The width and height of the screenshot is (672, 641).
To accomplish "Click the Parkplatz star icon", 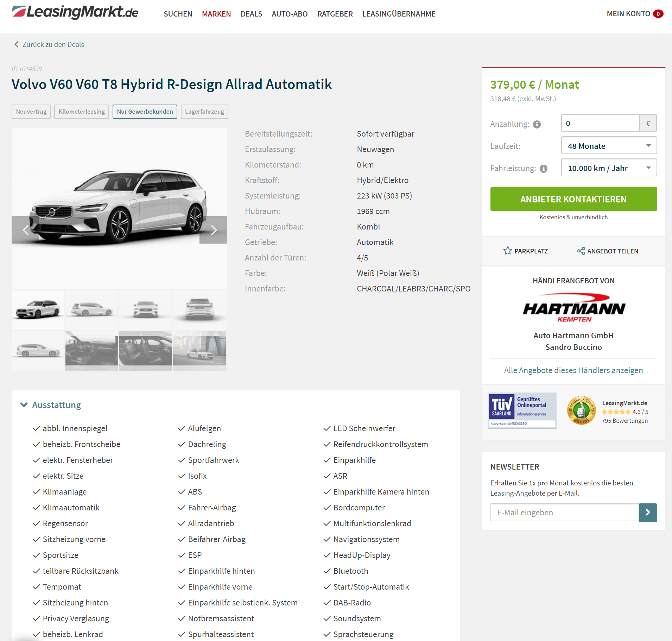I will click(x=507, y=251).
